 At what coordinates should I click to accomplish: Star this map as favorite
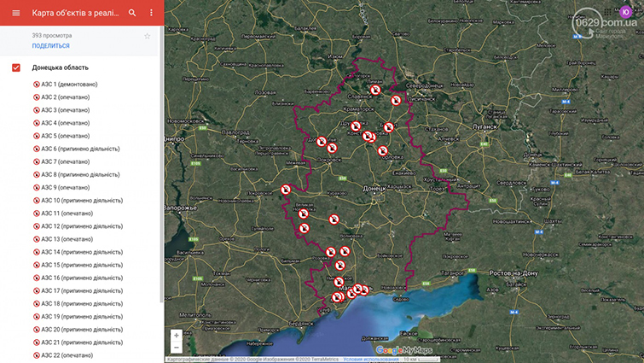[x=147, y=36]
